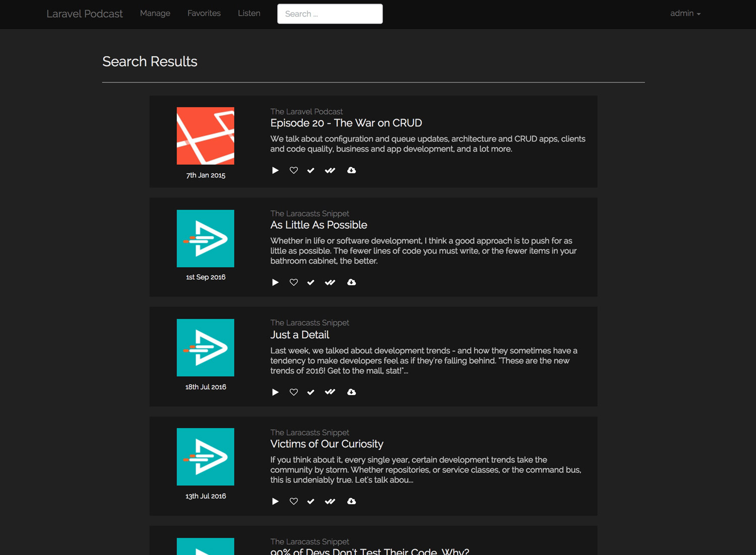Single check icon for Victims of Our Curiosity

click(311, 501)
